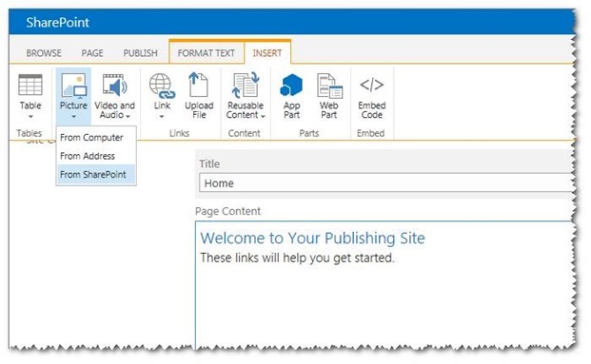Click the Page Content label
Viewport: 591px width, 364px height.
227,211
